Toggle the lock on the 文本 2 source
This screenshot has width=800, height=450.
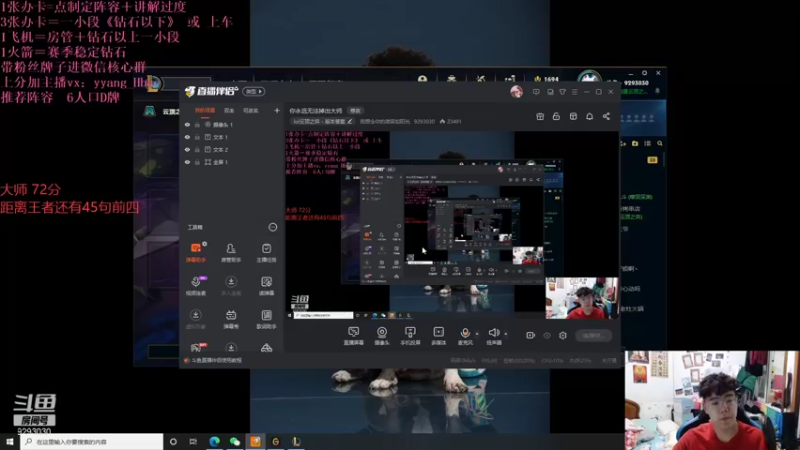[x=197, y=149]
